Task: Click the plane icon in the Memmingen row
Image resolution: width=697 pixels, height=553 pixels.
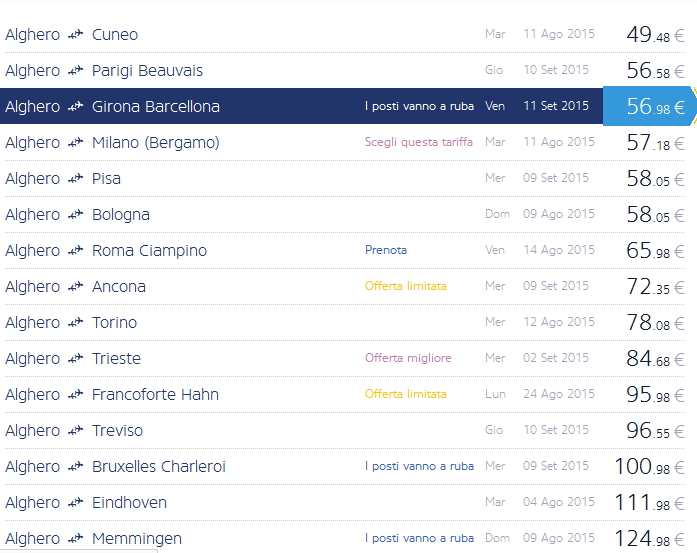Action: pos(75,539)
